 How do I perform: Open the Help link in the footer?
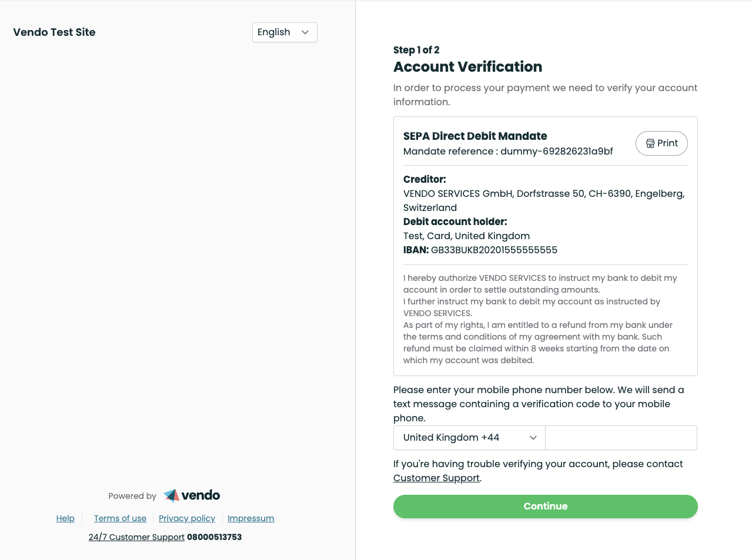[x=65, y=518]
